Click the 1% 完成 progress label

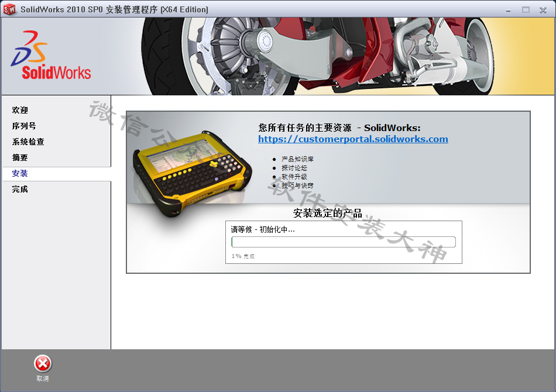point(243,256)
